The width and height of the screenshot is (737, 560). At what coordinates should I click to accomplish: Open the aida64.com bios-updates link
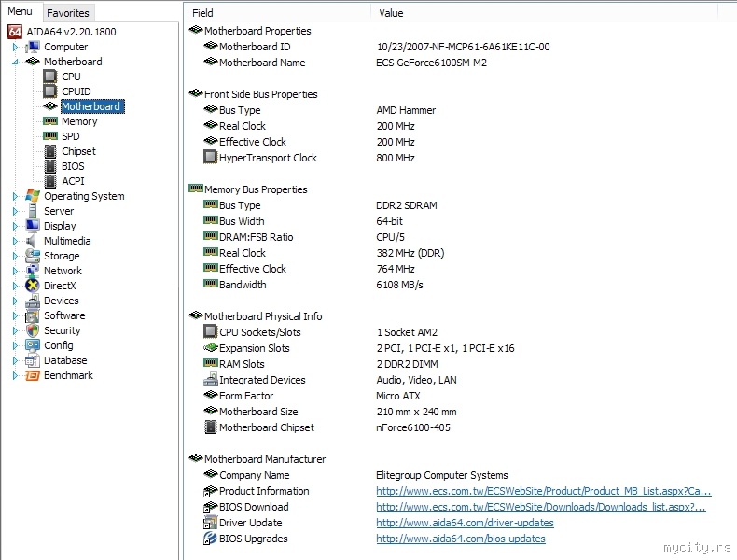461,539
